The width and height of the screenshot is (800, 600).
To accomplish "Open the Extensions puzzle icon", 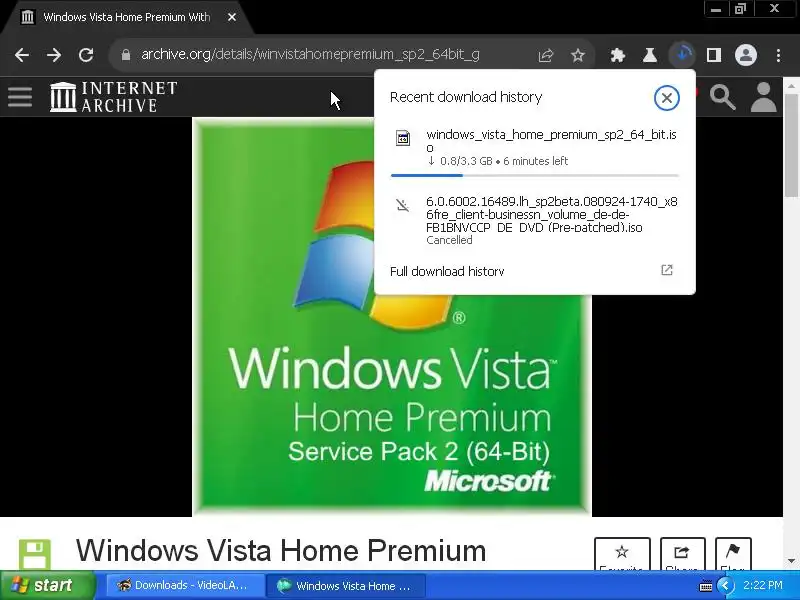I will click(x=618, y=55).
